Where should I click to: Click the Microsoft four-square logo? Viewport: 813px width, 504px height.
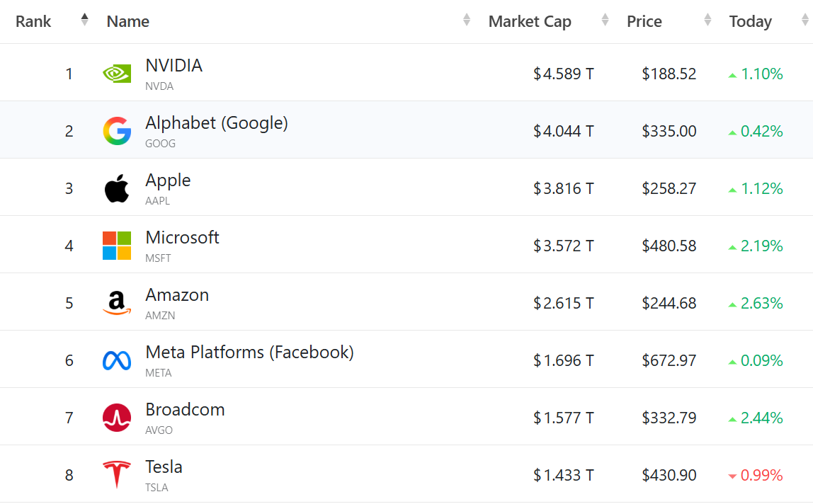117,246
